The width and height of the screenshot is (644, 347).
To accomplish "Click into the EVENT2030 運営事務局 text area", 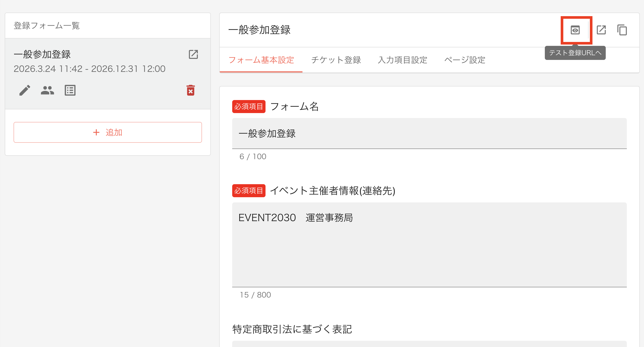I will (429, 245).
